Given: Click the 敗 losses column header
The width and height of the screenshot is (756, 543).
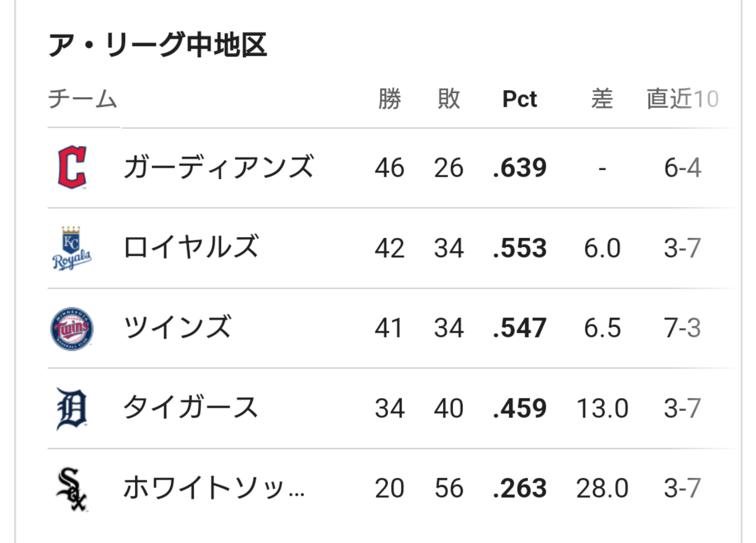Looking at the screenshot, I should click(449, 99).
